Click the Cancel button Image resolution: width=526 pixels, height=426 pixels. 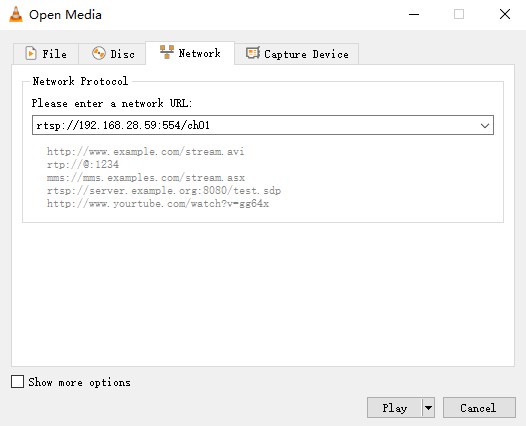click(479, 408)
